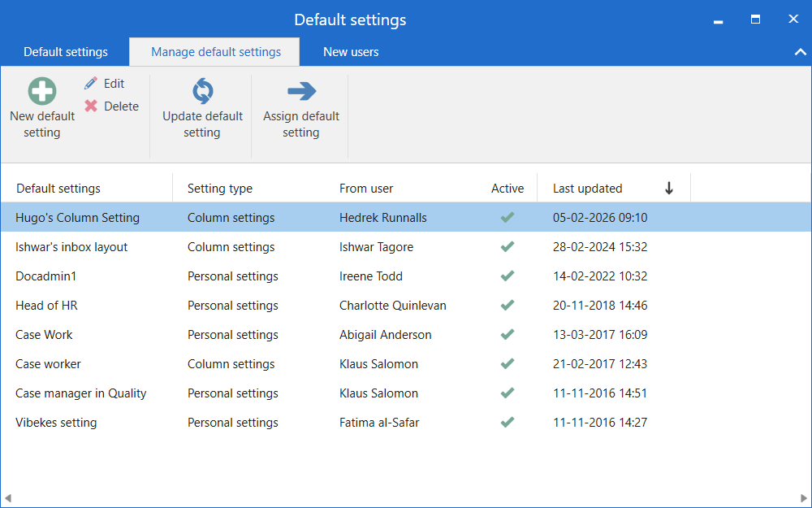812x508 pixels.
Task: Sort by Active column header
Action: [x=508, y=189]
